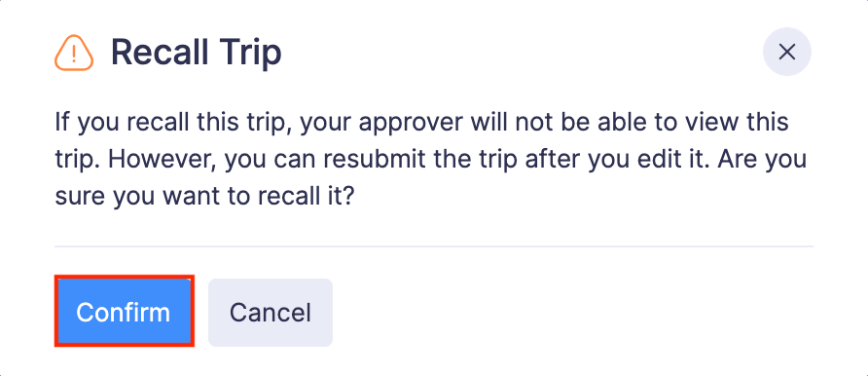868x376 pixels.
Task: Click the orange warning triangle icon
Action: 74,53
